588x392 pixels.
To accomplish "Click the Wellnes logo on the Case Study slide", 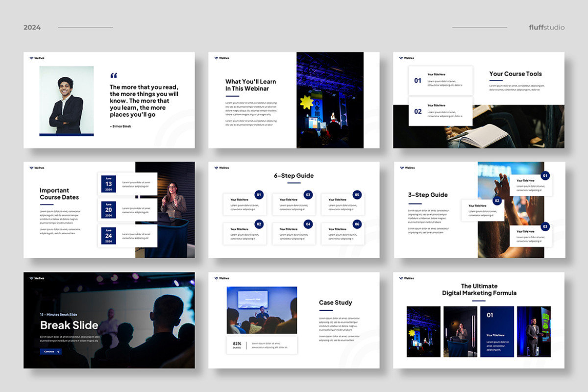I will (x=221, y=278).
